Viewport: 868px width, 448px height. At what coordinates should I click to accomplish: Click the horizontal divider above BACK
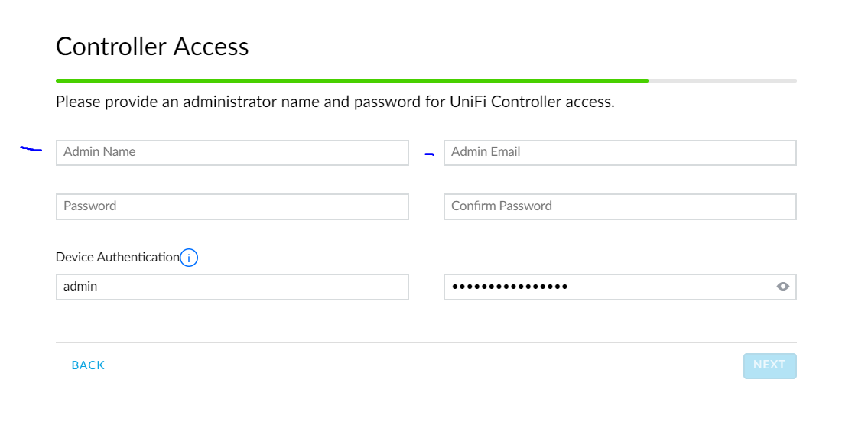(426, 342)
